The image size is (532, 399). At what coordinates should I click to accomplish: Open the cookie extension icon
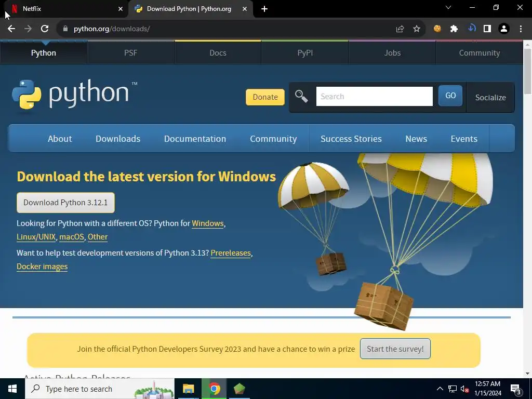pyautogui.click(x=437, y=29)
